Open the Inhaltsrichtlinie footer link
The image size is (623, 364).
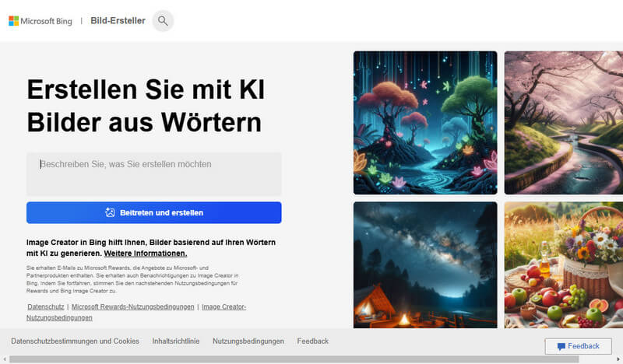(x=176, y=341)
